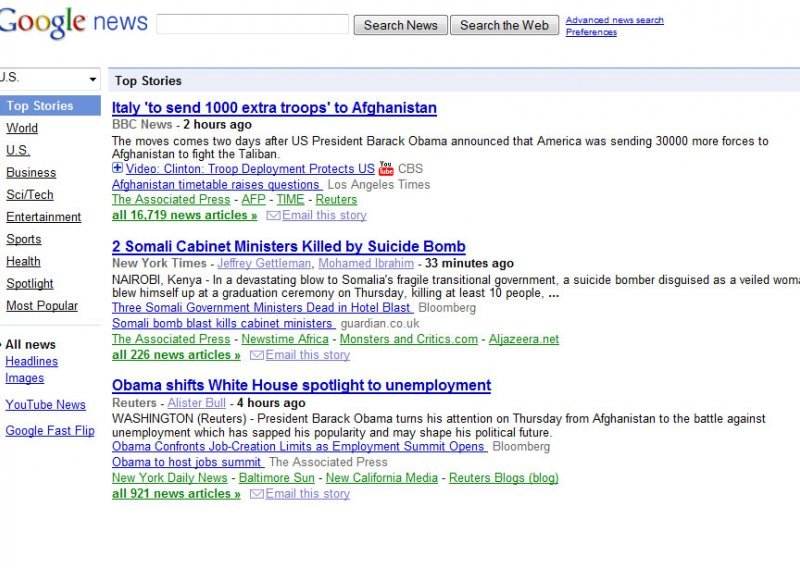Click the Baltimore Sun link
This screenshot has height=568, width=800.
(x=277, y=478)
